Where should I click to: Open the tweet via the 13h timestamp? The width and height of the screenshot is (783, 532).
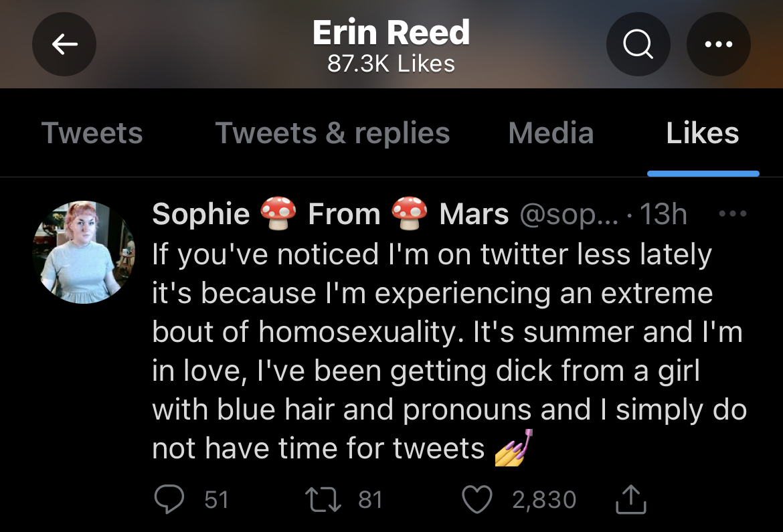tap(663, 215)
